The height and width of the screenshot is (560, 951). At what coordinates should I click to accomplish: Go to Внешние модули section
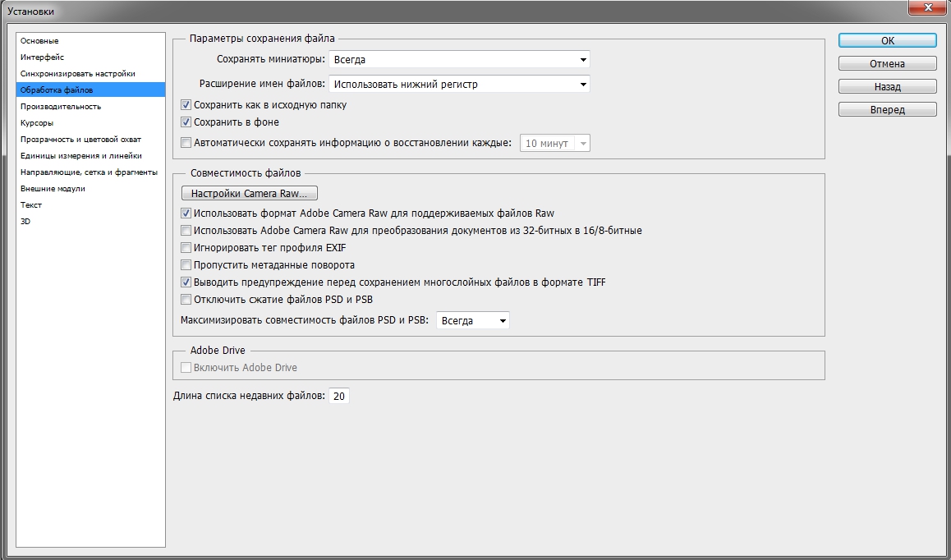90,189
